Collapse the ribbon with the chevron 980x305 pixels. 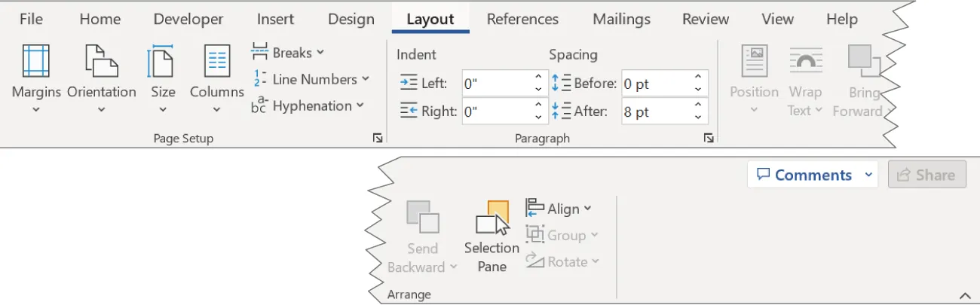tap(963, 296)
